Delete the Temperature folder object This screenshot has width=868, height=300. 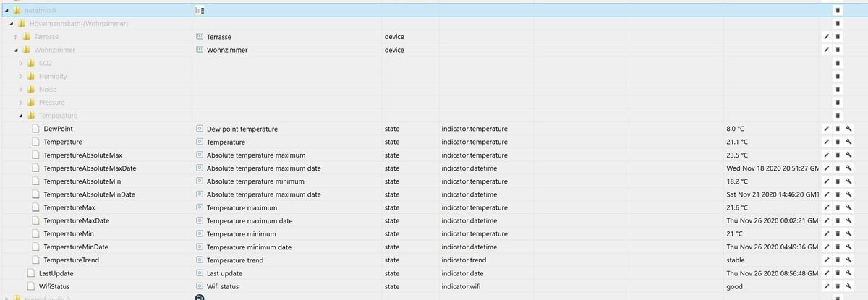[838, 115]
